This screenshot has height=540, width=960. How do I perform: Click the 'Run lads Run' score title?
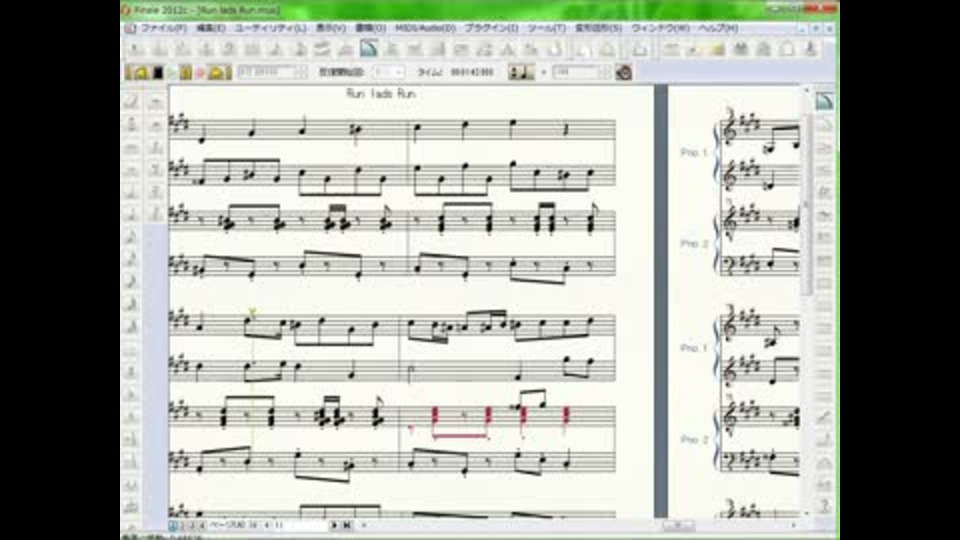pyautogui.click(x=381, y=94)
